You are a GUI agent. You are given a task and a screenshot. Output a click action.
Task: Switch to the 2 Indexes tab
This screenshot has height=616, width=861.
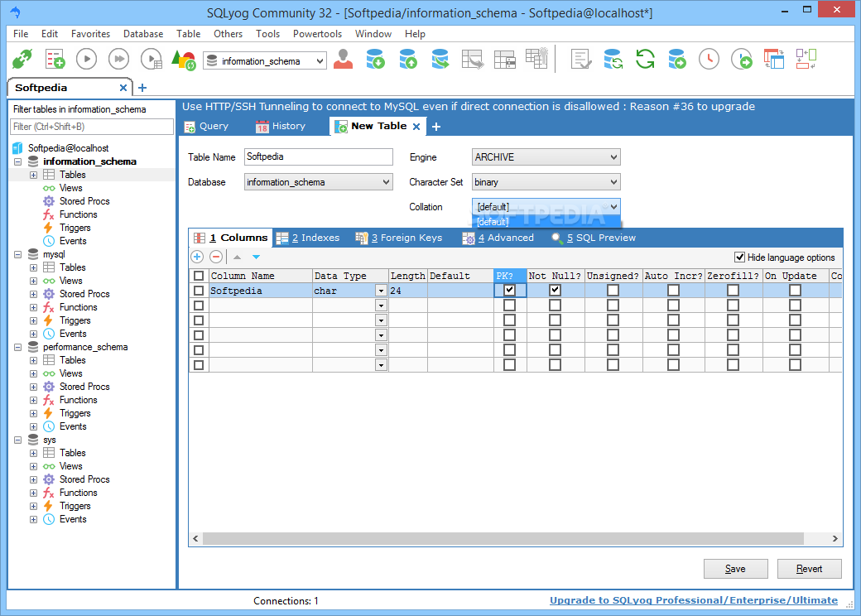[308, 238]
